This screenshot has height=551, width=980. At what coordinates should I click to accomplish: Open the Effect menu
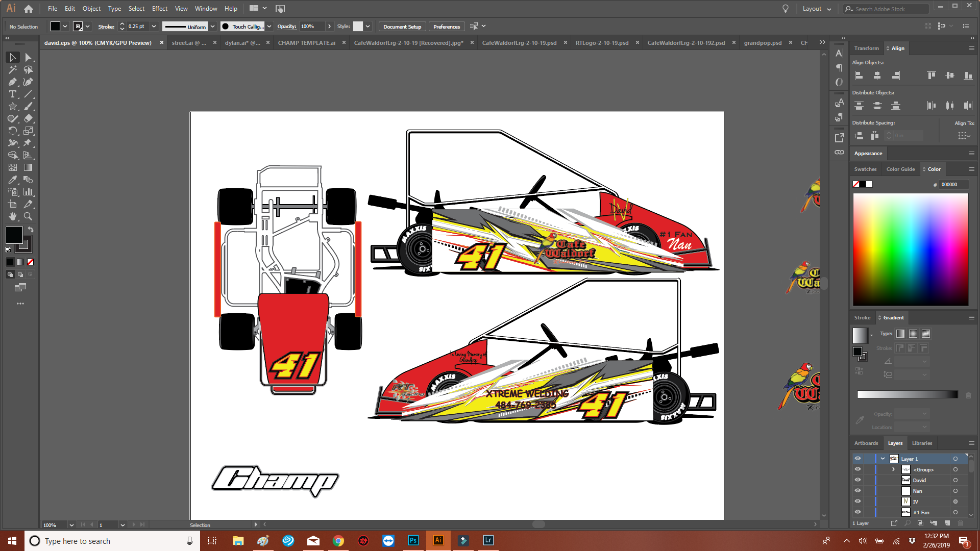pyautogui.click(x=160, y=9)
